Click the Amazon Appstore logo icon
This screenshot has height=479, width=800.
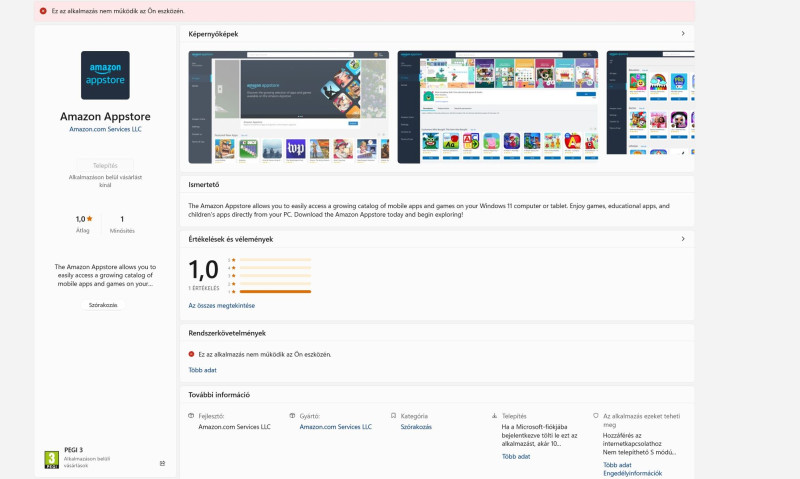(105, 75)
